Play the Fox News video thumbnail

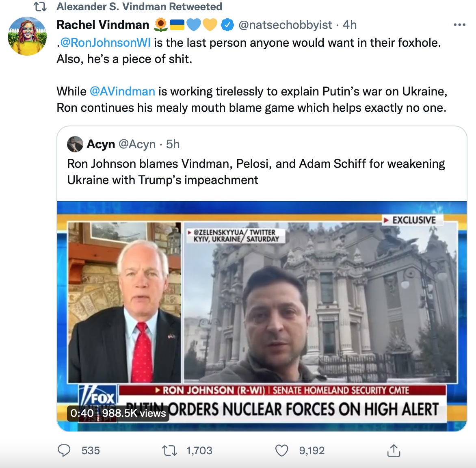pyautogui.click(x=262, y=316)
